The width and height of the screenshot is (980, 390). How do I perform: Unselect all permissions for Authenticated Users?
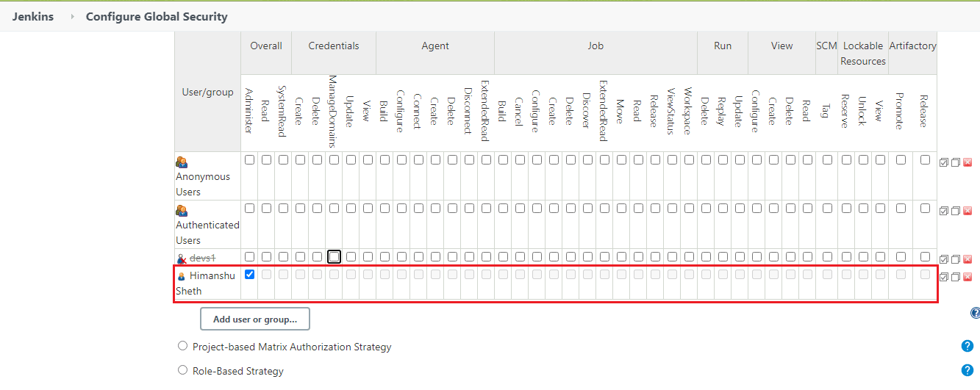tap(956, 211)
